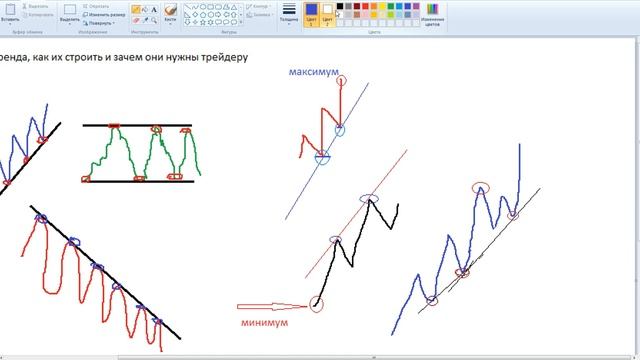This screenshot has width=640, height=360.
Task: Choose the Left arrow shape
Action: (226, 15)
